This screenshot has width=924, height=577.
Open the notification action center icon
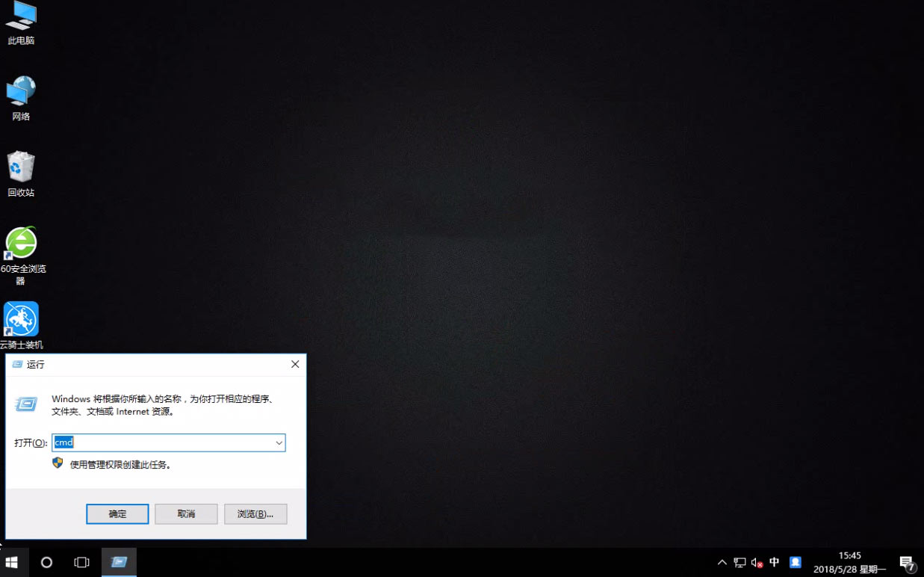pyautogui.click(x=906, y=562)
